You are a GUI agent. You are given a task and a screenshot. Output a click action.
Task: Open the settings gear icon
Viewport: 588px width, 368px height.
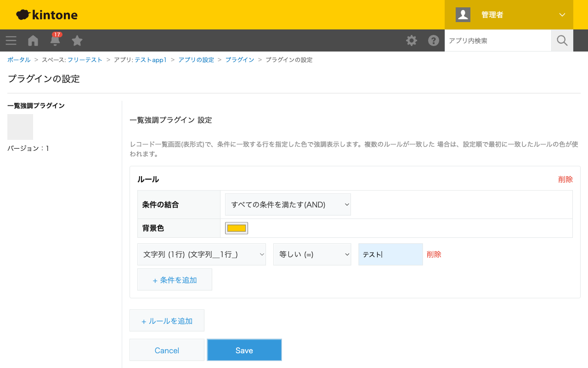412,40
